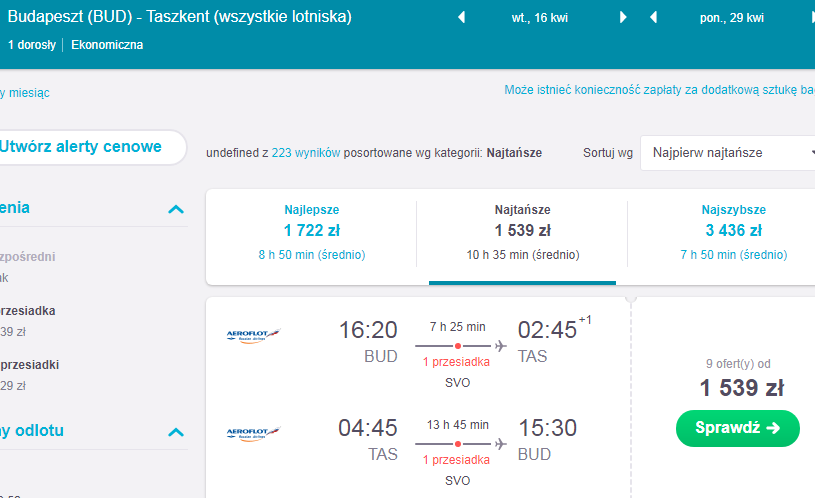Select the 1 przesiadka filter option
This screenshot has width=815, height=498.
click(28, 311)
